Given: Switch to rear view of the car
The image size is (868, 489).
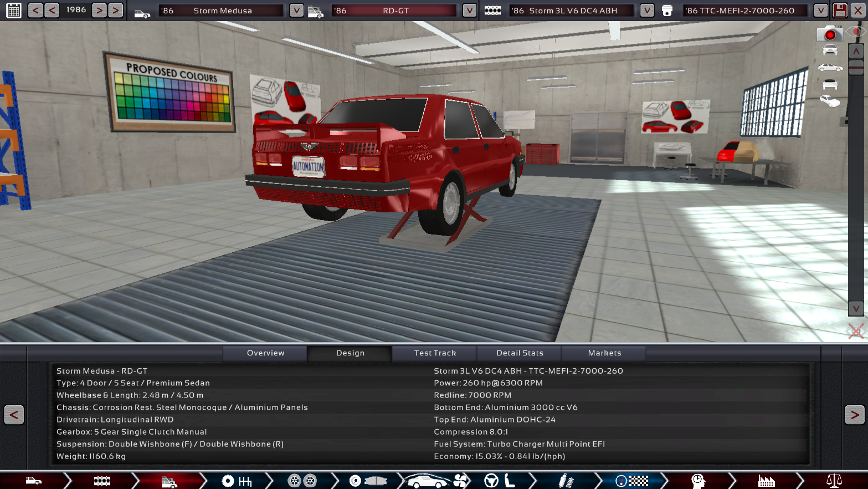Looking at the screenshot, I should 830,84.
